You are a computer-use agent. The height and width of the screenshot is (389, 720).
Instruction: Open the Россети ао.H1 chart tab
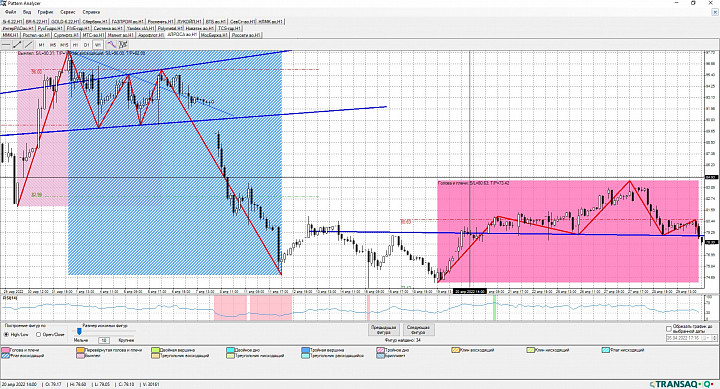246,35
